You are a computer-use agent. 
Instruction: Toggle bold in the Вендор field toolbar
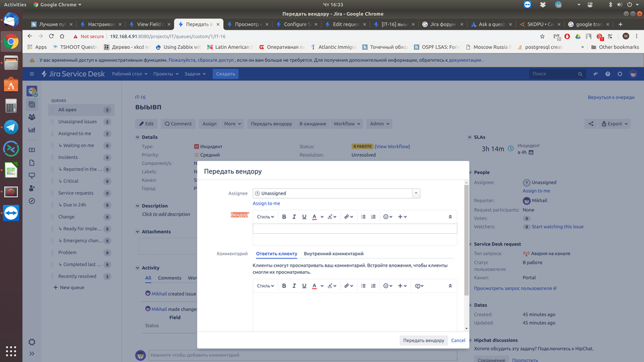(x=284, y=216)
